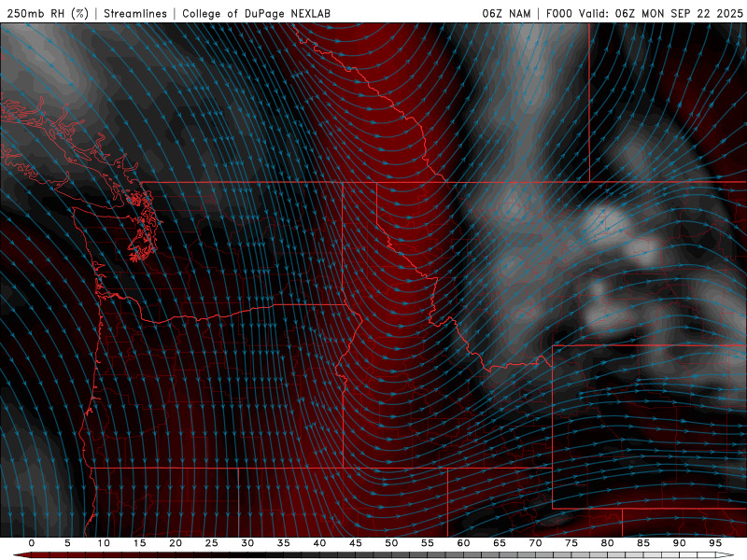Click the 30 label on the color bar
The height and width of the screenshot is (560, 747).
[247, 543]
